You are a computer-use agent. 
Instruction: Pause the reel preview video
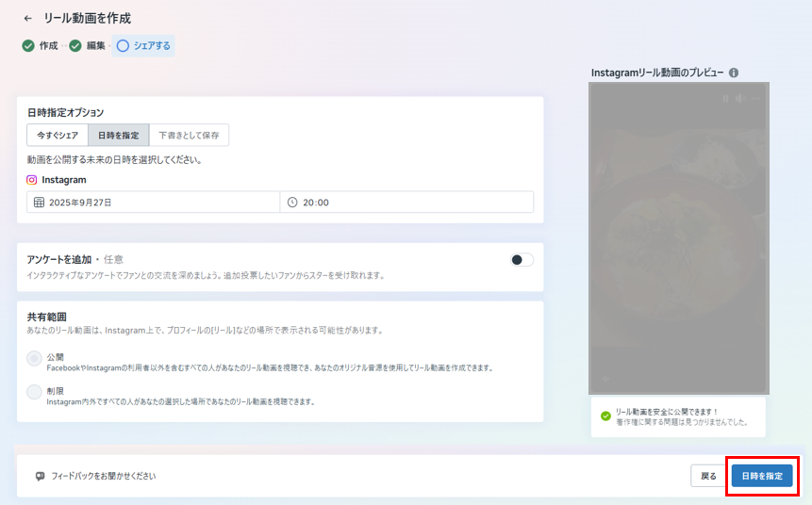tap(725, 98)
